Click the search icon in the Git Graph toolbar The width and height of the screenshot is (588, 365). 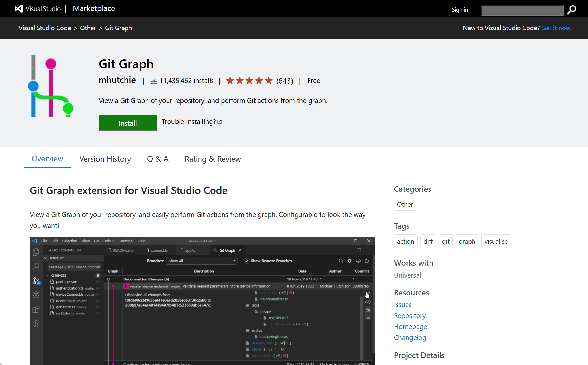click(x=341, y=261)
